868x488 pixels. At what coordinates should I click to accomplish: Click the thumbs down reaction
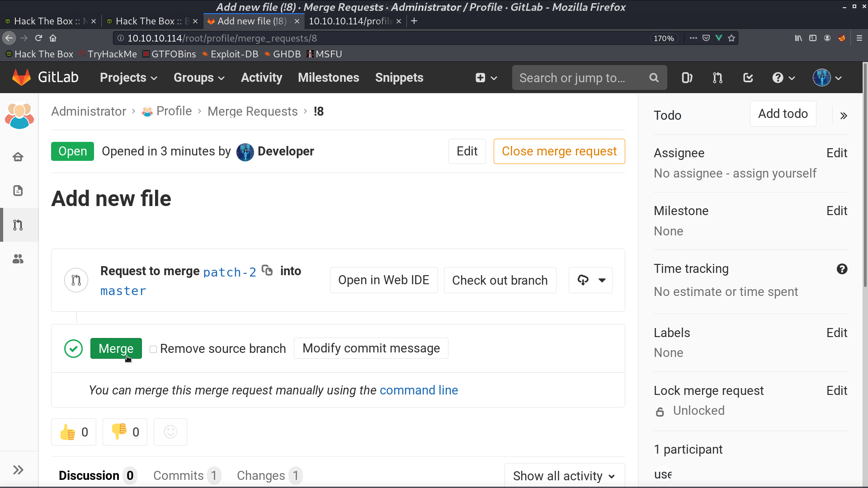(x=125, y=432)
